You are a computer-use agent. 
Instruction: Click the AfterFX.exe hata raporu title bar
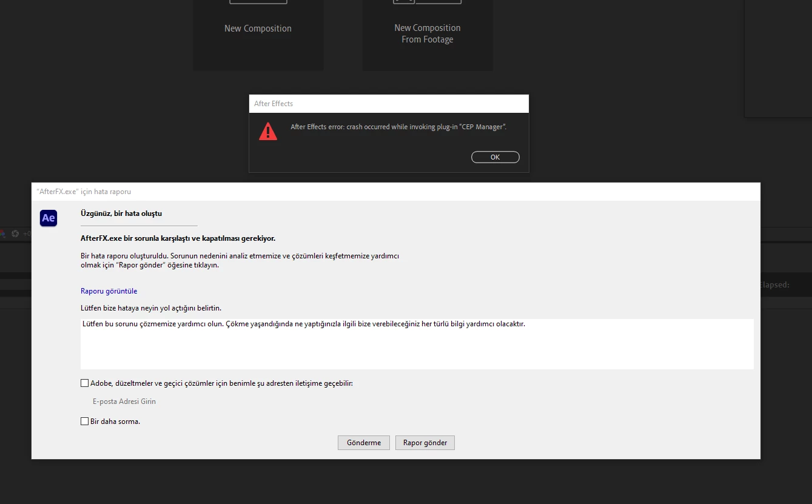point(396,192)
